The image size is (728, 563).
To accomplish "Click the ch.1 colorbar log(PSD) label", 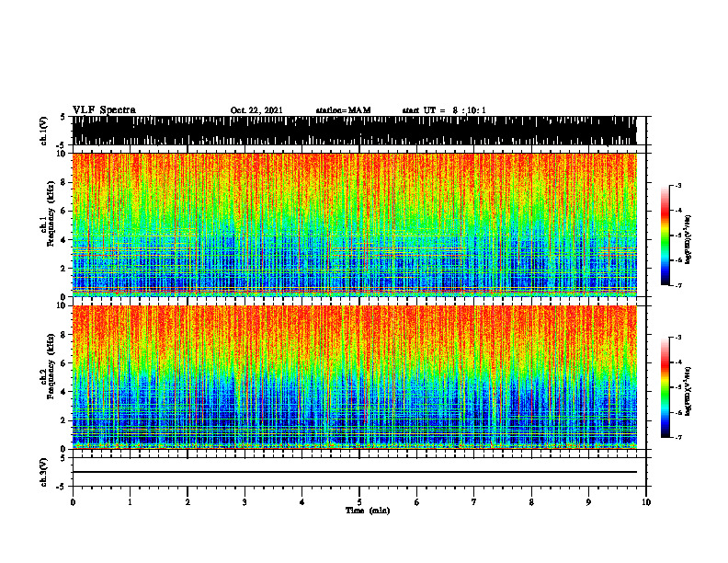I will coord(688,240).
